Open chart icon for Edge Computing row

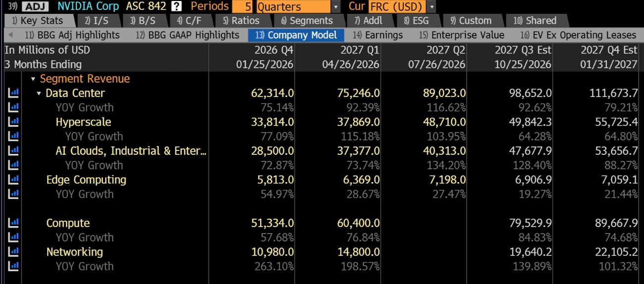pos(13,180)
